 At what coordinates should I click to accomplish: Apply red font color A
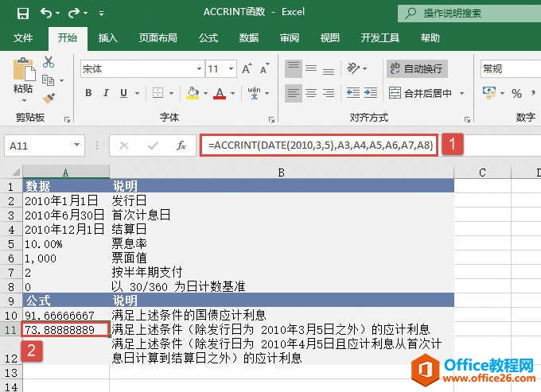(x=220, y=93)
